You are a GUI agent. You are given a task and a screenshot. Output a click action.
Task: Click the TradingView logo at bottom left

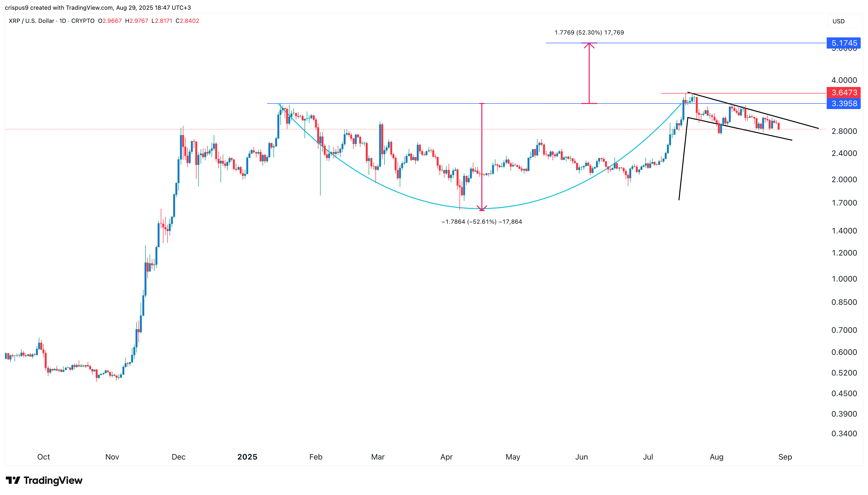pos(44,480)
